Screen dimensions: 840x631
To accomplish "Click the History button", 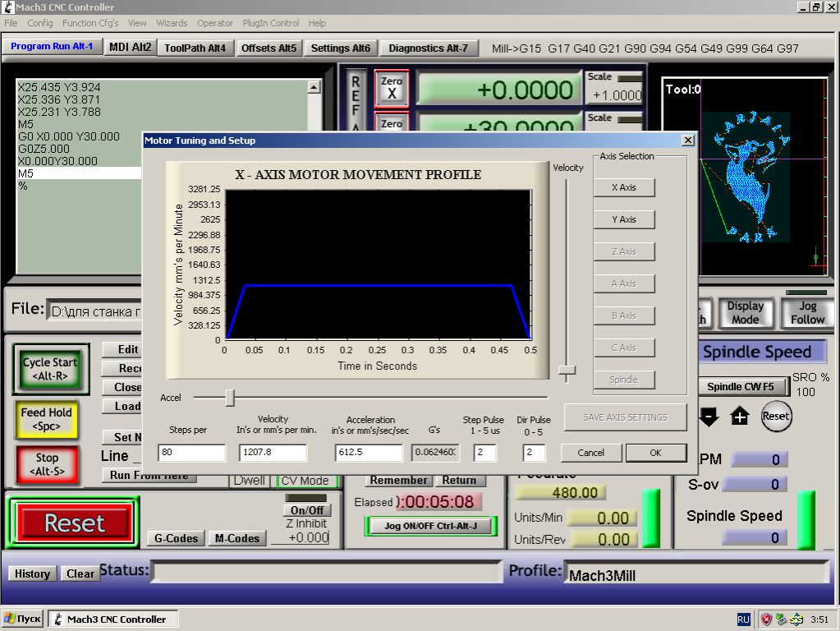I will (x=32, y=573).
